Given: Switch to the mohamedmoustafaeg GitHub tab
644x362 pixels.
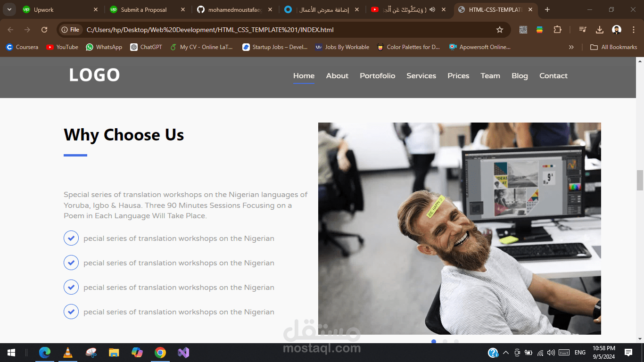Looking at the screenshot, I should (x=235, y=9).
